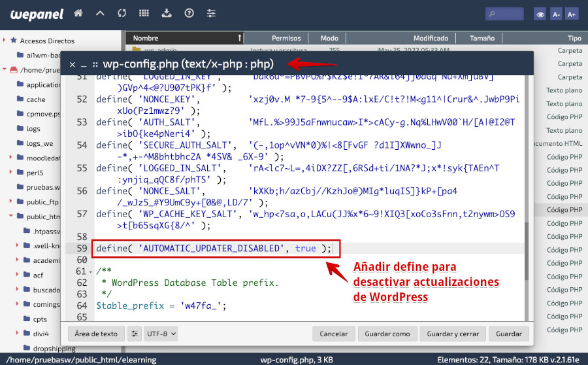Click the download icon in top toolbar
The width and height of the screenshot is (588, 365).
coord(167,14)
